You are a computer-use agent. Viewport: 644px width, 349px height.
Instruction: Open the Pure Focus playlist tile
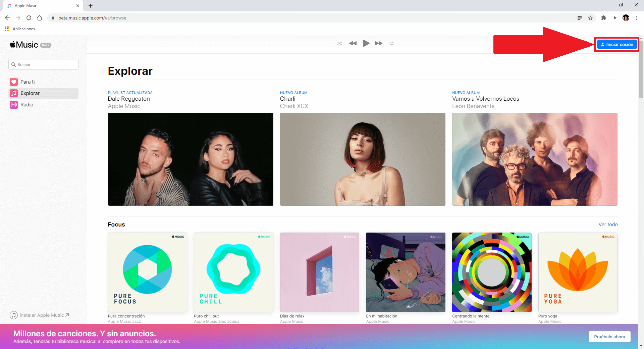pyautogui.click(x=148, y=272)
